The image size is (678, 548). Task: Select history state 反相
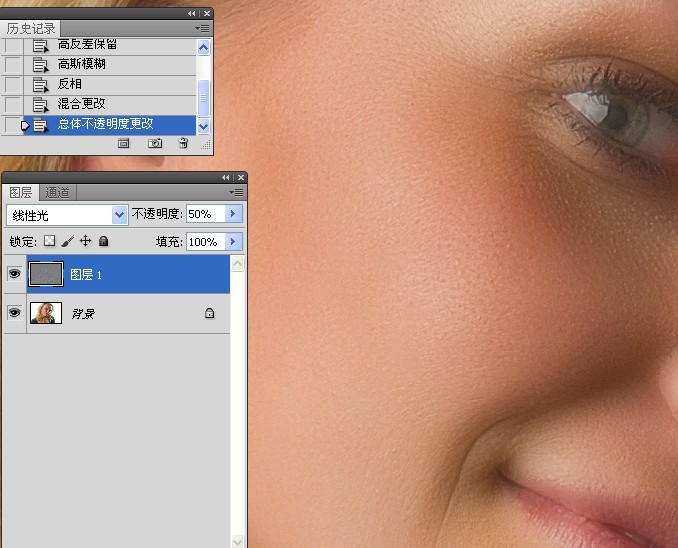pyautogui.click(x=109, y=85)
